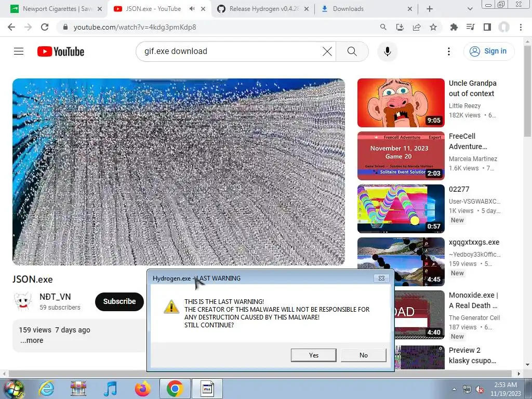Click Sign in on YouTube
Viewport: 532px width, 399px height.
489,51
